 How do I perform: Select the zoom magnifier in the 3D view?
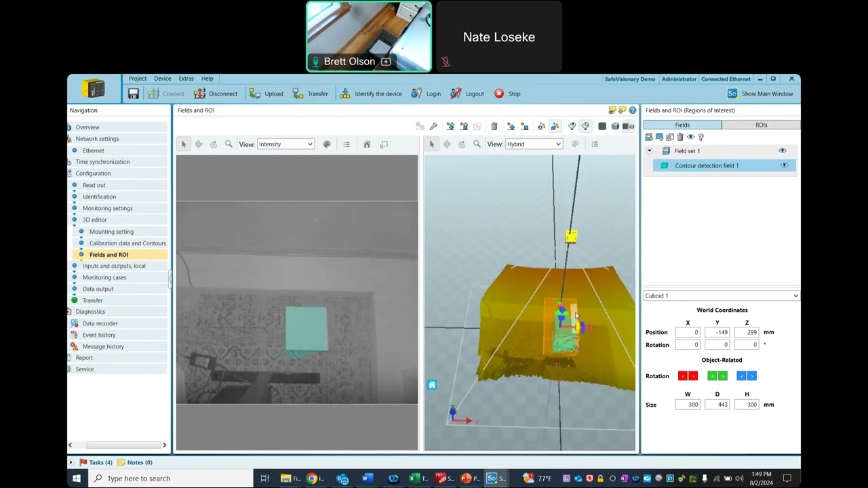point(477,144)
